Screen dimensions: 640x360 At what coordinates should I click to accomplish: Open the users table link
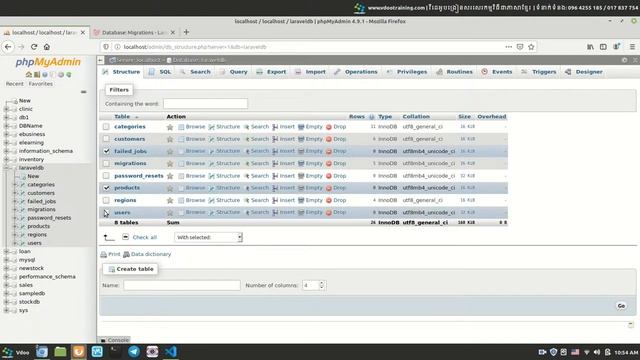[122, 213]
